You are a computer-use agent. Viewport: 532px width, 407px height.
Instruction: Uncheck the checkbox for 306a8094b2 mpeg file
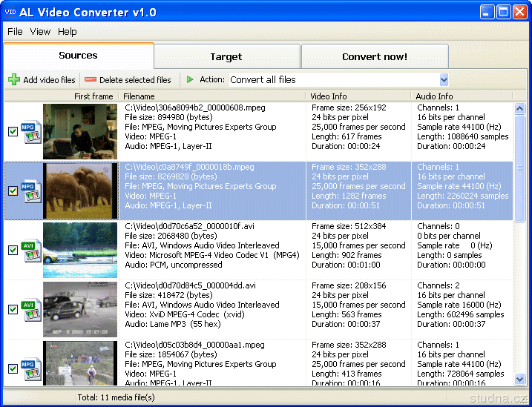coord(13,131)
